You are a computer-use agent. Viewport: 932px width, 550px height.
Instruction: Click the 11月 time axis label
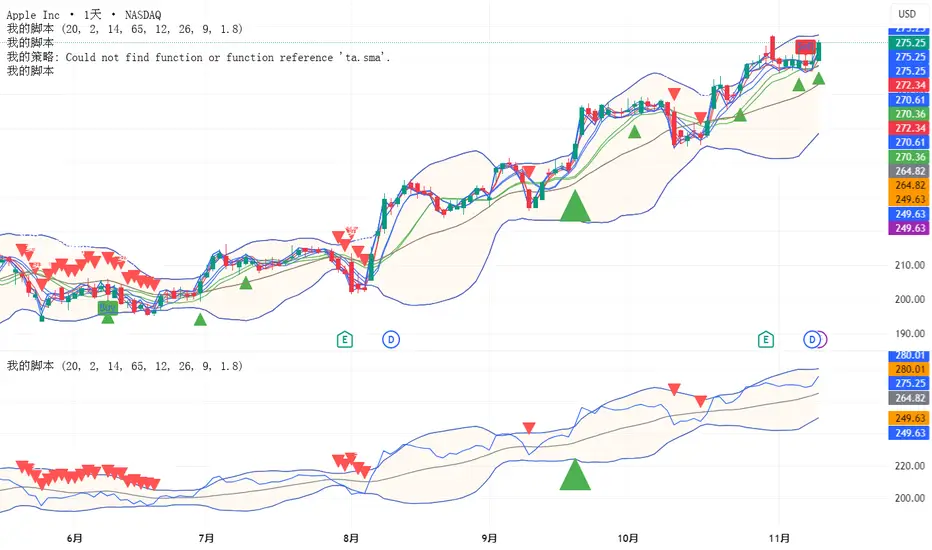[779, 538]
